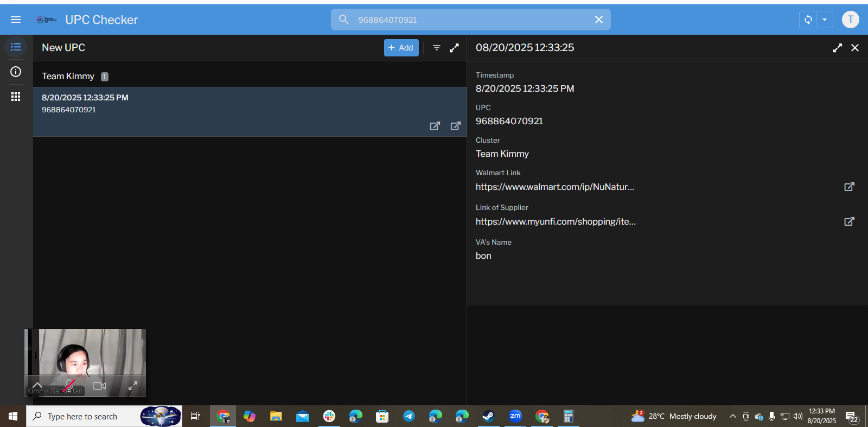Collapse the Team Kimmy group header

click(x=68, y=77)
